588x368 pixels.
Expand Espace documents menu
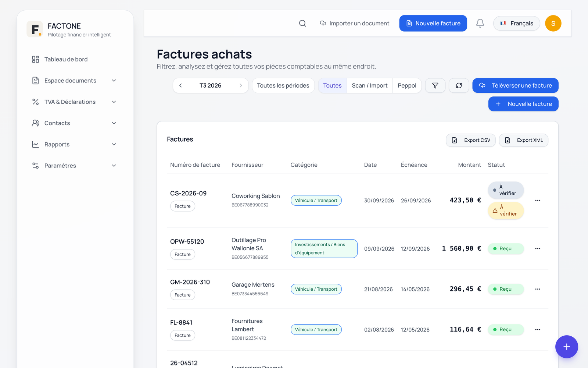click(75, 81)
